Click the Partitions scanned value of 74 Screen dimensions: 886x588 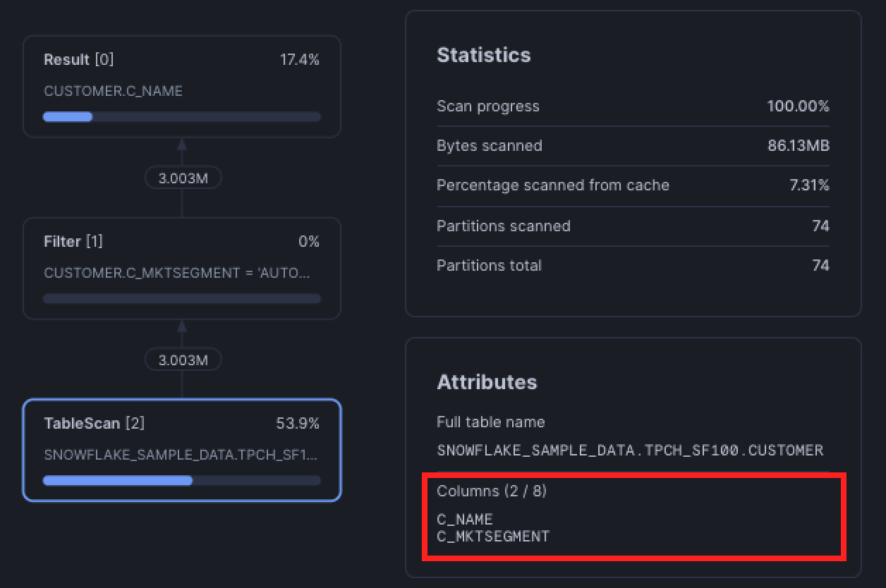pyautogui.click(x=821, y=226)
